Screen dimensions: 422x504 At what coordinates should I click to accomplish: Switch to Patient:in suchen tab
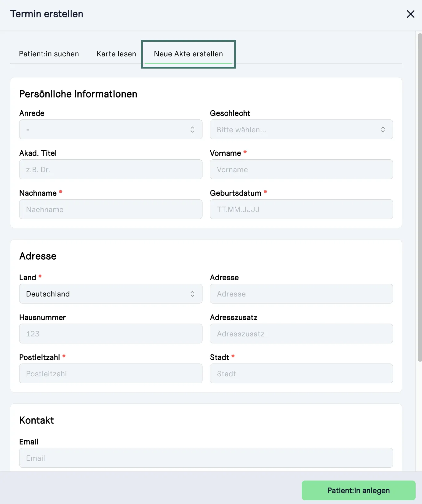point(49,54)
